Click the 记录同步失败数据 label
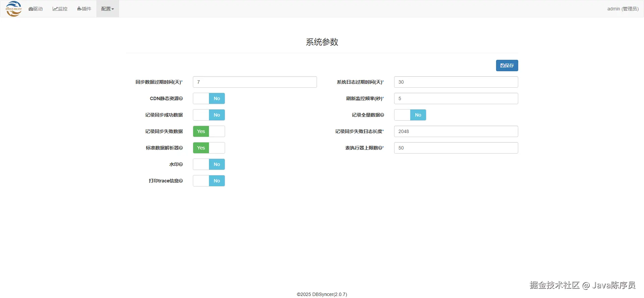This screenshot has height=298, width=644. tap(164, 131)
